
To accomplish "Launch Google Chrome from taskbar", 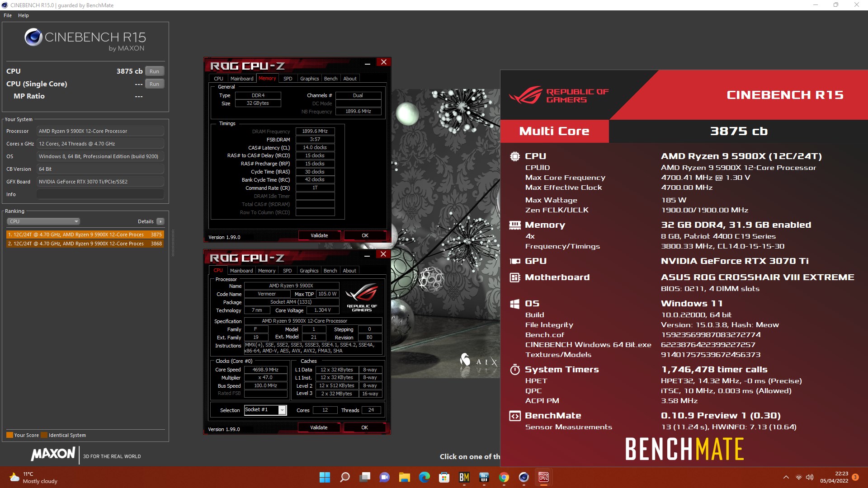I will [504, 477].
